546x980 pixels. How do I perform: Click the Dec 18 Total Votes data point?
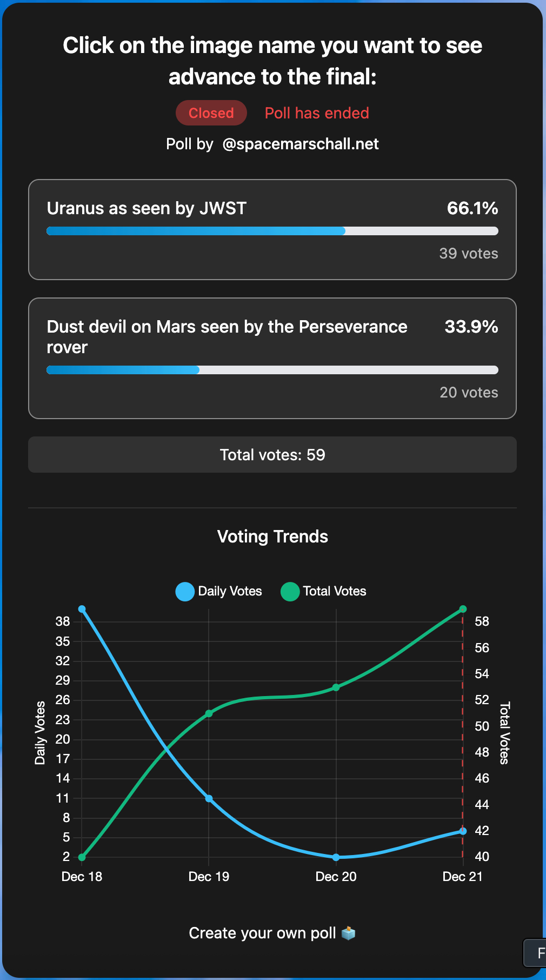point(82,857)
